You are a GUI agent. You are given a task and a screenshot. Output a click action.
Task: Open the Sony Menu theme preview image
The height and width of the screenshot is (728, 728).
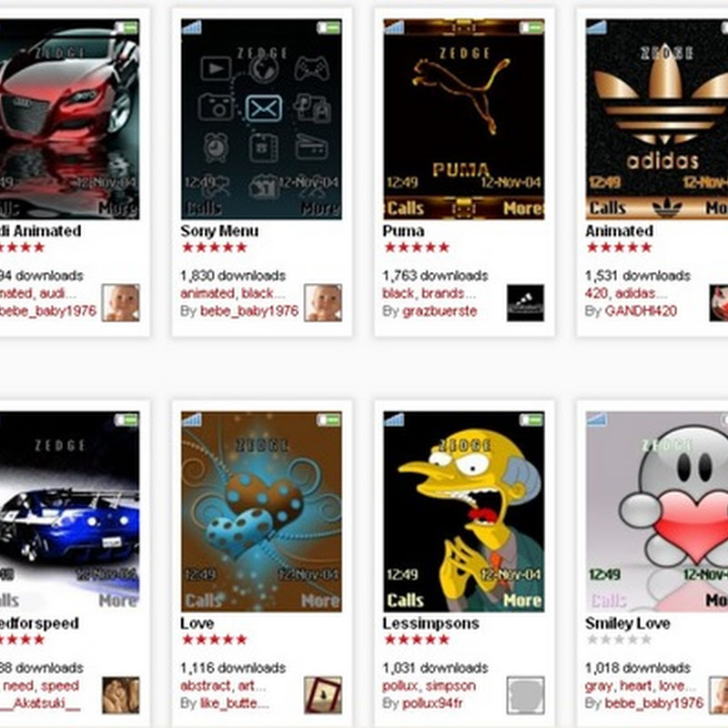(261, 119)
